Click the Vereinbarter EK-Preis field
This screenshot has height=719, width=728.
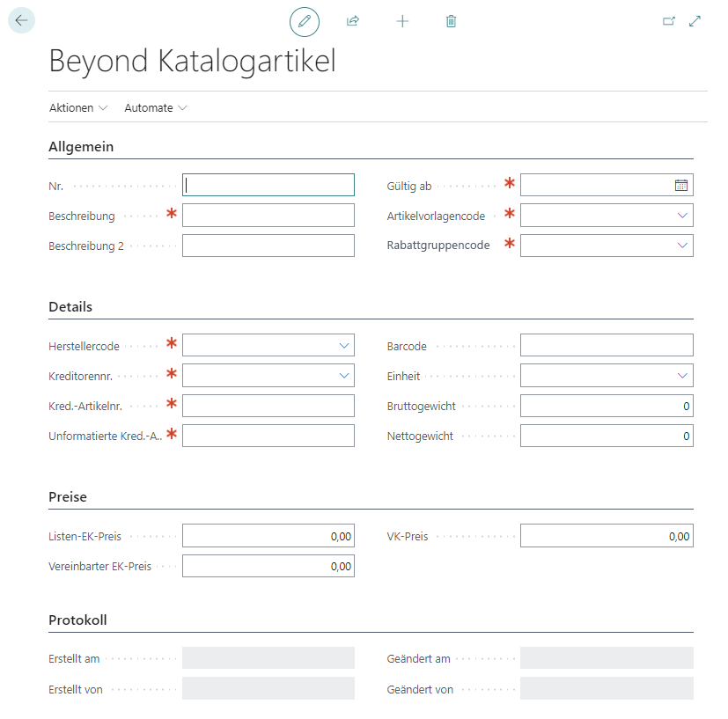click(x=268, y=566)
